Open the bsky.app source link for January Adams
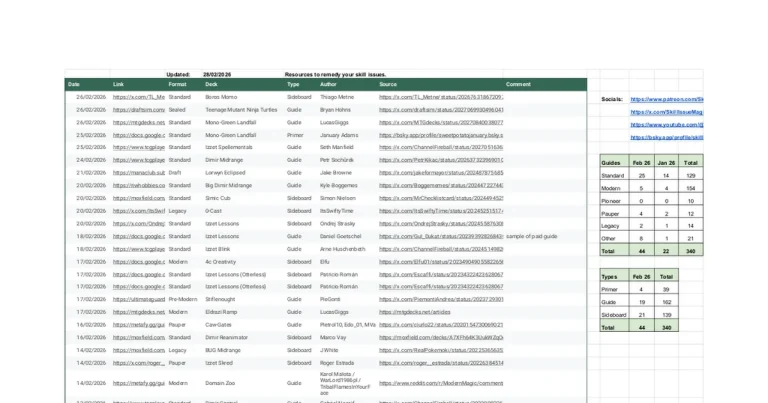The height and width of the screenshot is (403, 768). click(441, 135)
